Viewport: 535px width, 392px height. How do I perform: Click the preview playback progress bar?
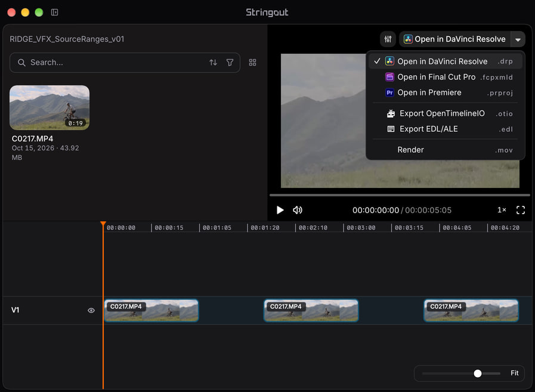coord(400,195)
